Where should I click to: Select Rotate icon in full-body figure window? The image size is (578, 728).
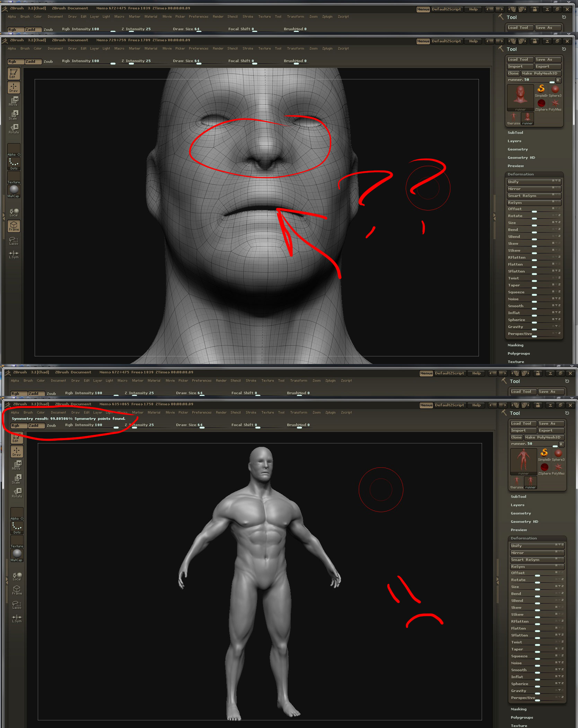point(16,493)
